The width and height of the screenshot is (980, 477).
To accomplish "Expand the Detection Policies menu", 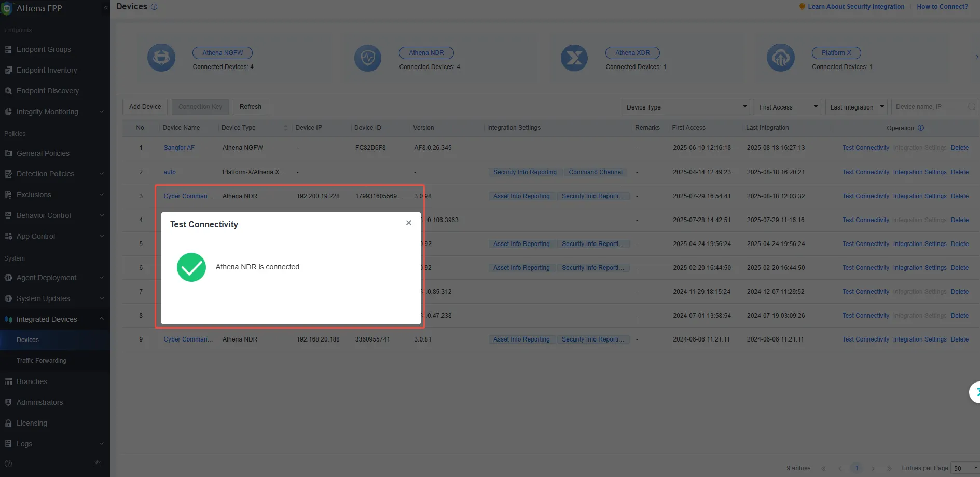I will (x=54, y=174).
